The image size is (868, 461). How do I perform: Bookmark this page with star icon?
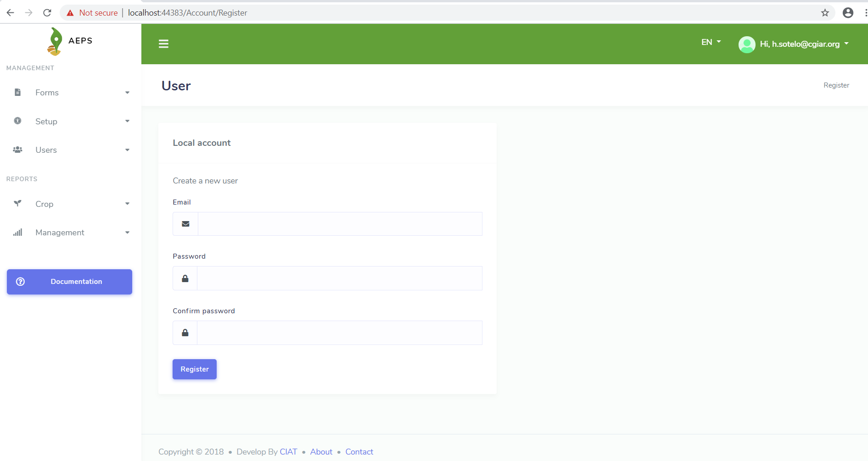pyautogui.click(x=825, y=13)
